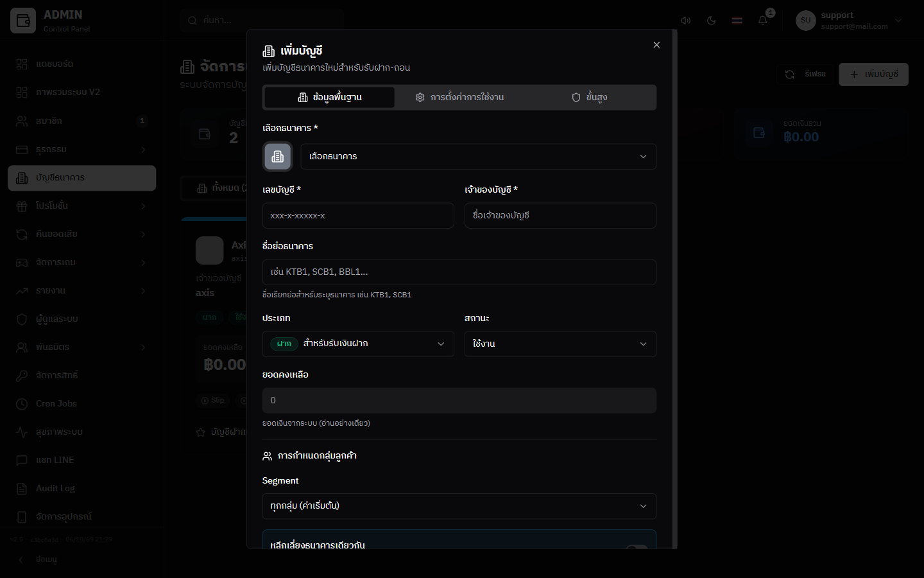Open แชท LINE in sidebar

click(x=81, y=460)
